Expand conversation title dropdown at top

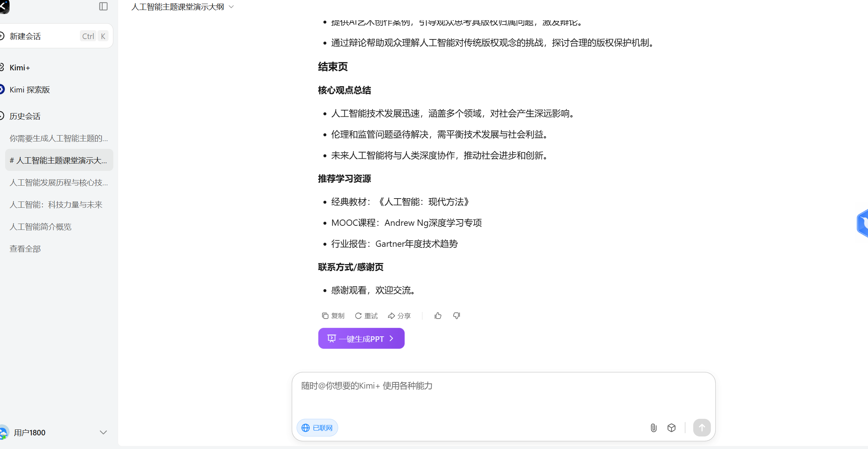tap(231, 7)
